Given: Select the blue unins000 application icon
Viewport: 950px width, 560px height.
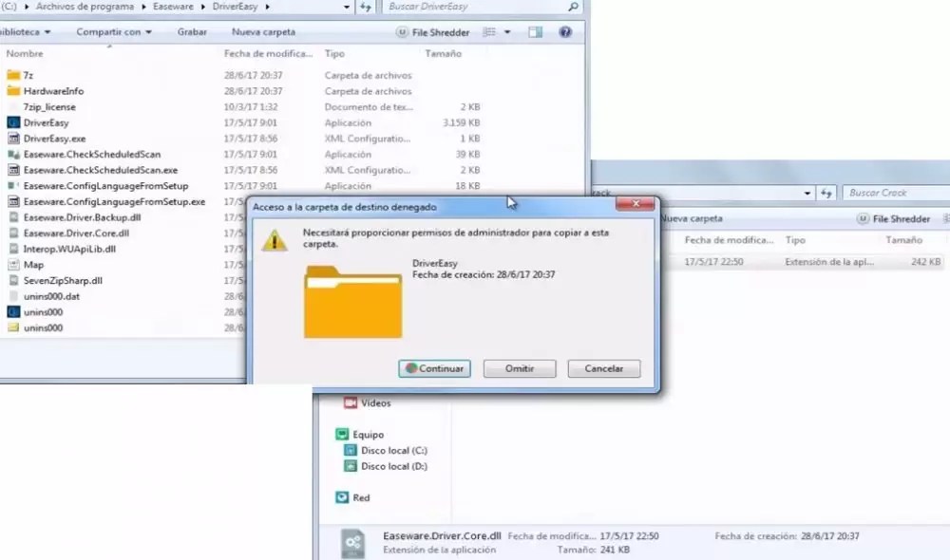Looking at the screenshot, I should pos(13,311).
